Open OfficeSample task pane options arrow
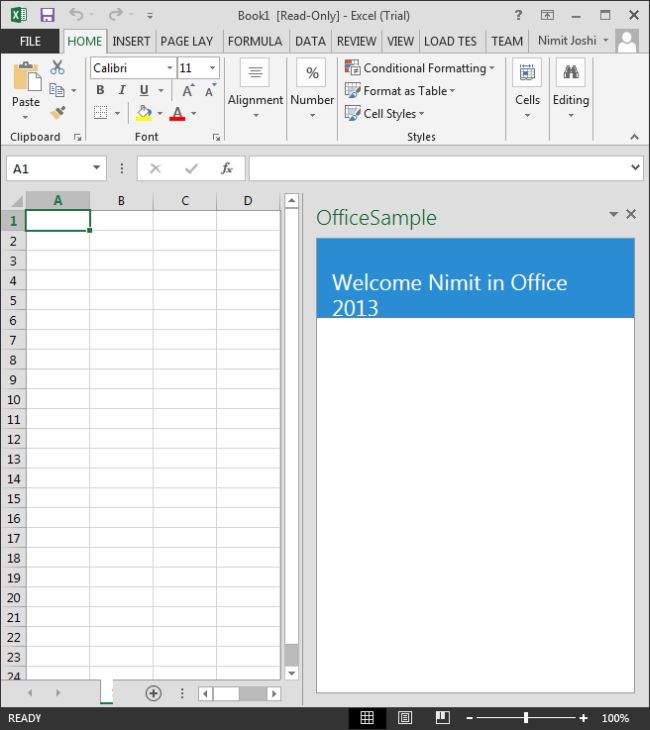This screenshot has width=650, height=730. click(614, 214)
